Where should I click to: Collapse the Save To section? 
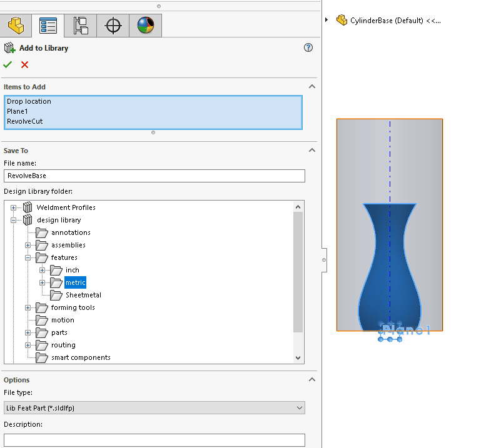311,150
